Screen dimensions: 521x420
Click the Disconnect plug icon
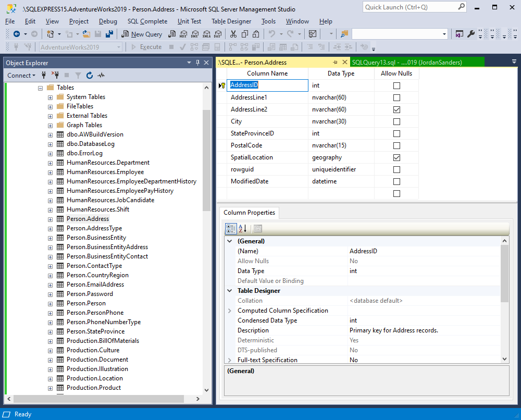point(55,76)
